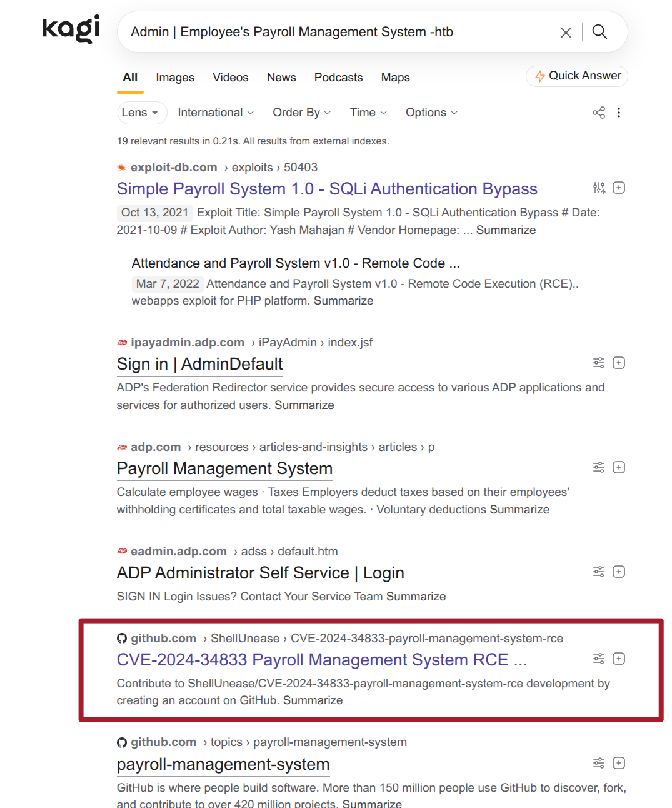Clear the search query with the X icon
Screen dimensions: 672x808
tap(566, 33)
